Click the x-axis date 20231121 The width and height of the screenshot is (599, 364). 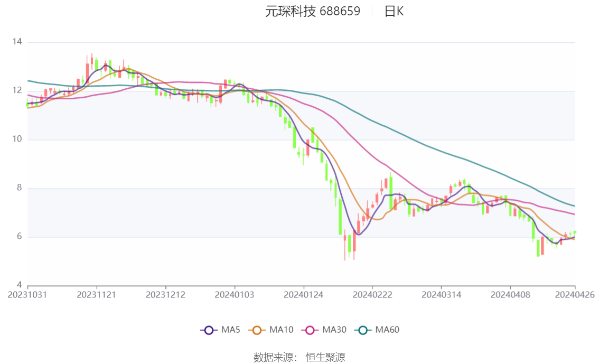click(x=96, y=295)
